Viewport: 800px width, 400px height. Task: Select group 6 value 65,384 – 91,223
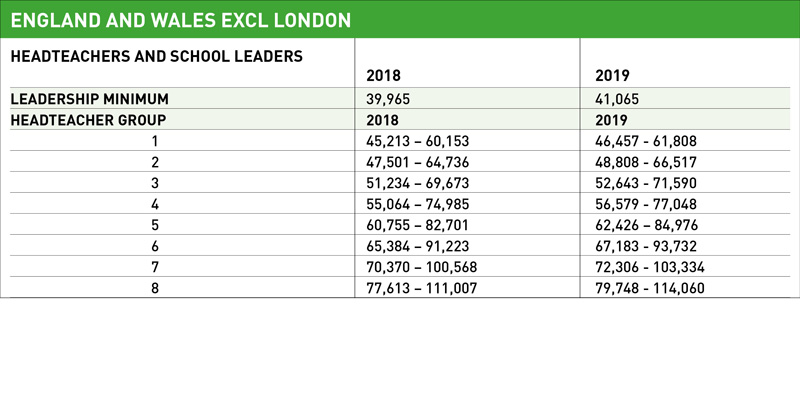point(417,246)
